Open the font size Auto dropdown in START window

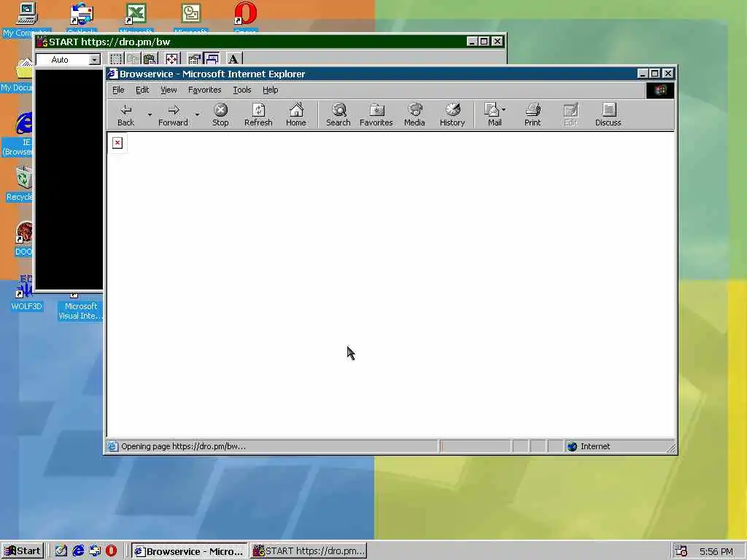coord(95,60)
